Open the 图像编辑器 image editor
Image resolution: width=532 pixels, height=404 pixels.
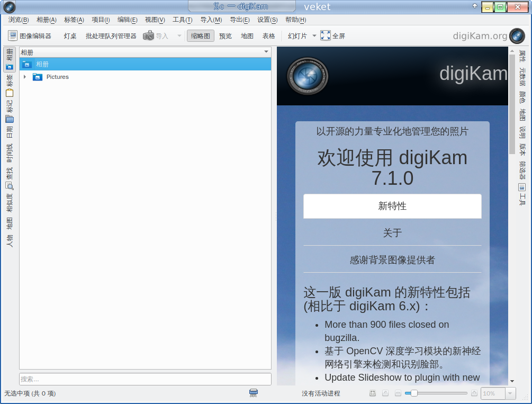pyautogui.click(x=30, y=35)
